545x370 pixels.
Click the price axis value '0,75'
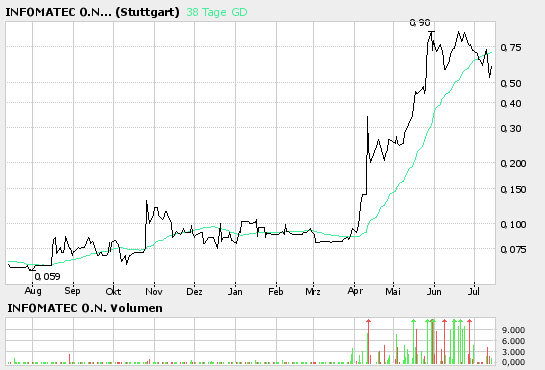pos(511,48)
